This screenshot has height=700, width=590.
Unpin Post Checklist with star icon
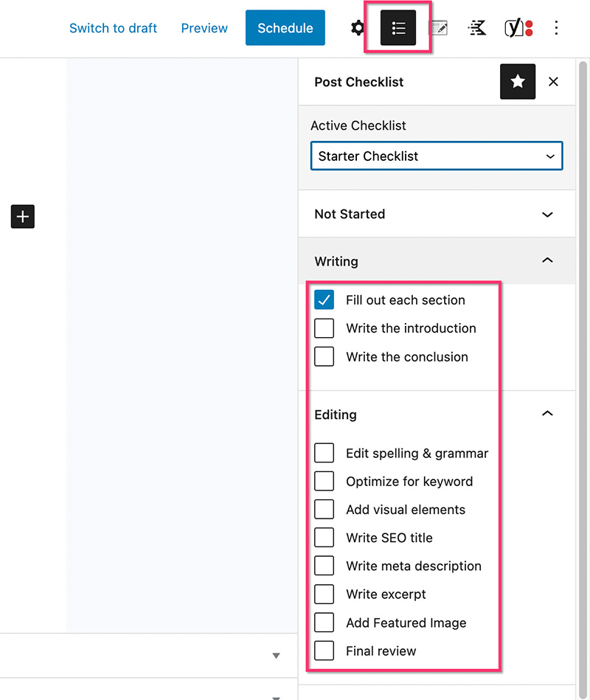click(518, 82)
